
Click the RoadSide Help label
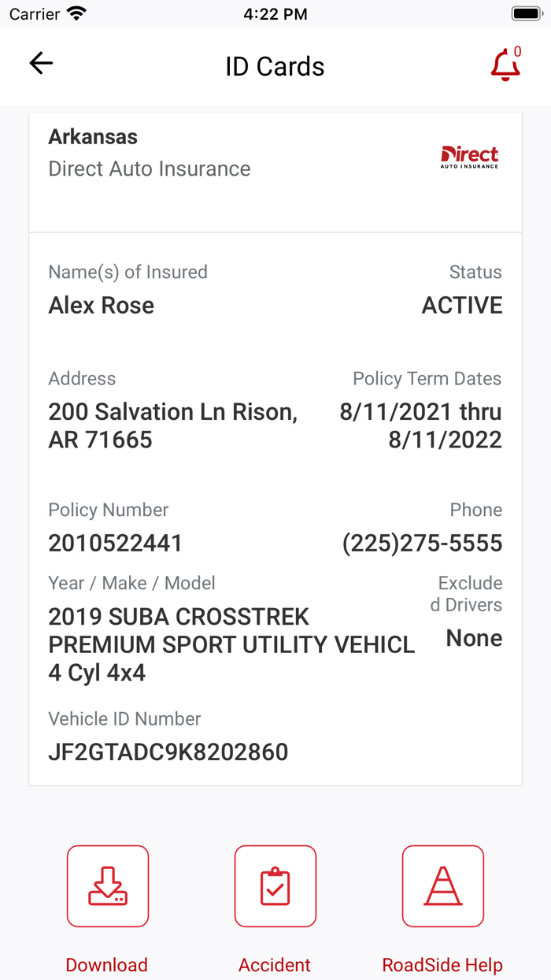coord(442,964)
